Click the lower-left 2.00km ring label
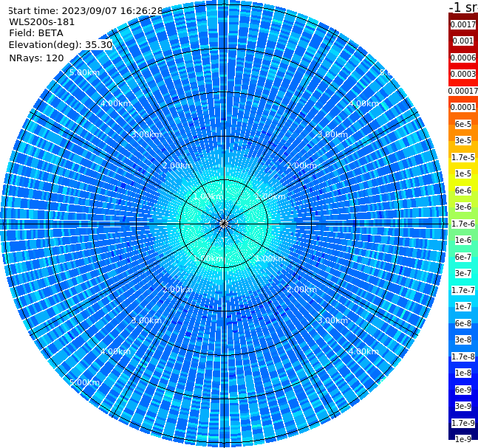This screenshot has height=448, width=478. tap(178, 289)
